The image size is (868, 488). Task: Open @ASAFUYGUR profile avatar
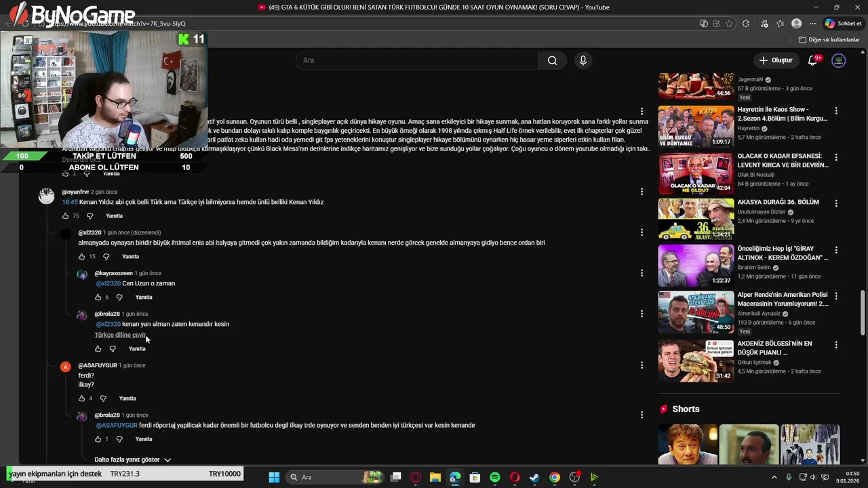[x=65, y=367]
